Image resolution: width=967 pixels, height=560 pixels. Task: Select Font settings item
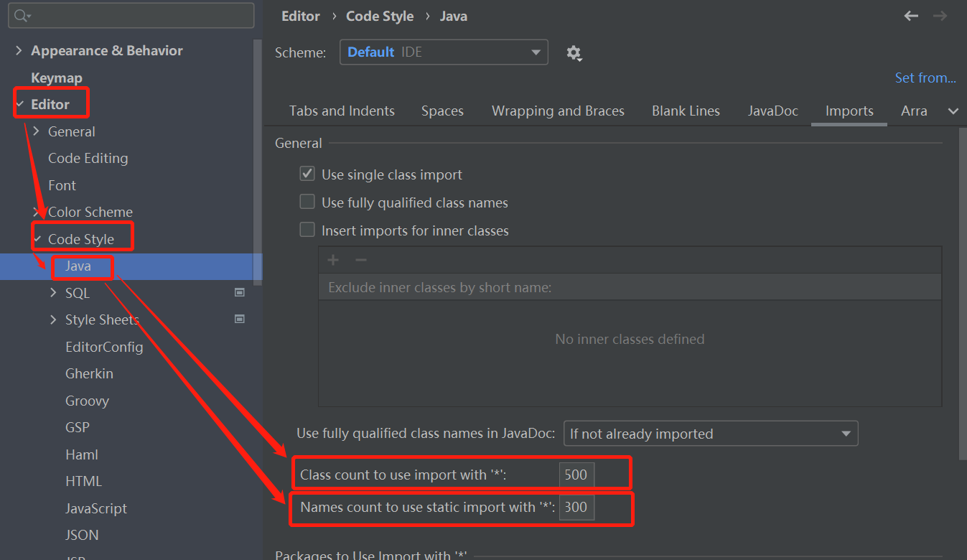click(x=62, y=185)
